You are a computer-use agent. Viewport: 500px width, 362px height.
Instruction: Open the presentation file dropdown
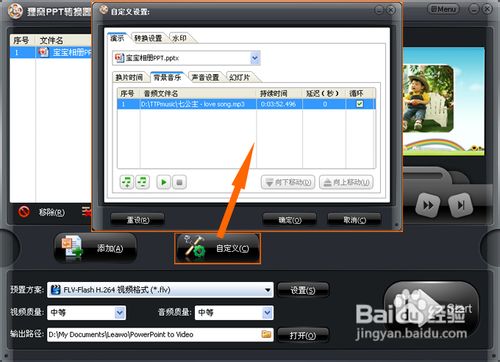pyautogui.click(x=255, y=58)
